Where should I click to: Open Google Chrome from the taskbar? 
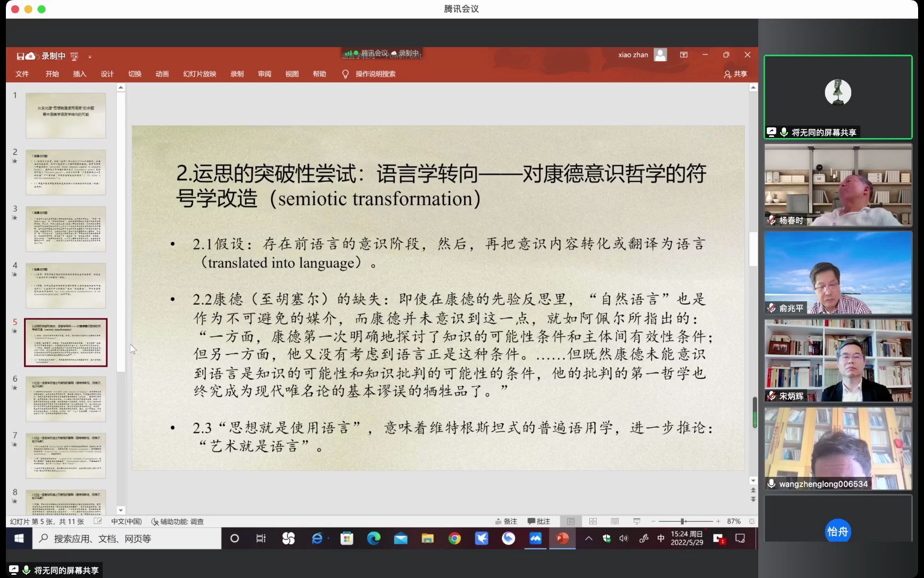tap(455, 538)
